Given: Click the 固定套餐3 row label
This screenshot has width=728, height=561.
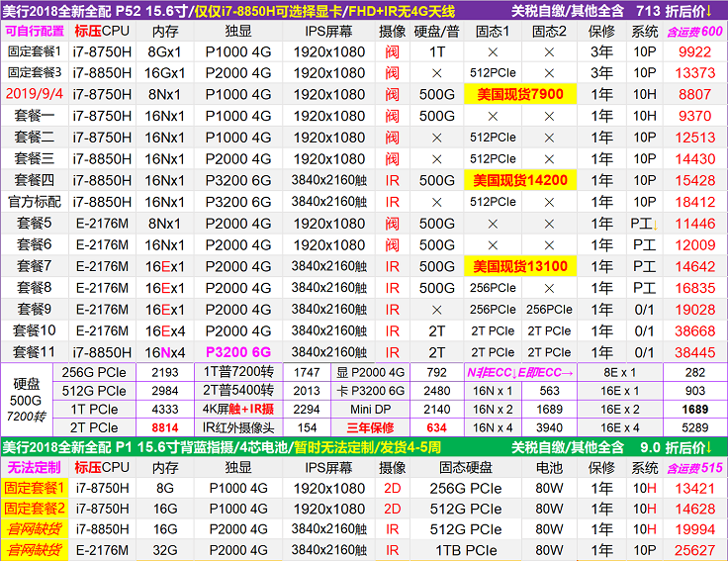Looking at the screenshot, I should pos(35,72).
